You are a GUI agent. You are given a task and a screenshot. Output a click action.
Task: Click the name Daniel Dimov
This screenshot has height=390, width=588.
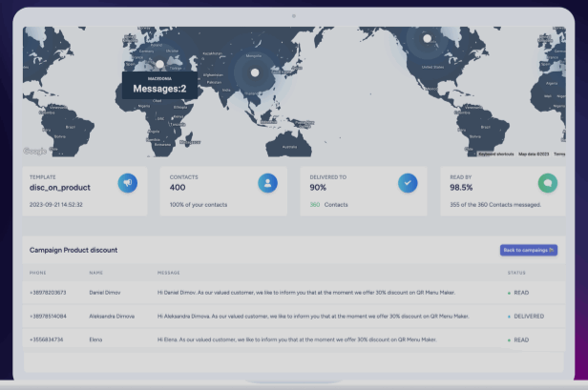pos(105,293)
